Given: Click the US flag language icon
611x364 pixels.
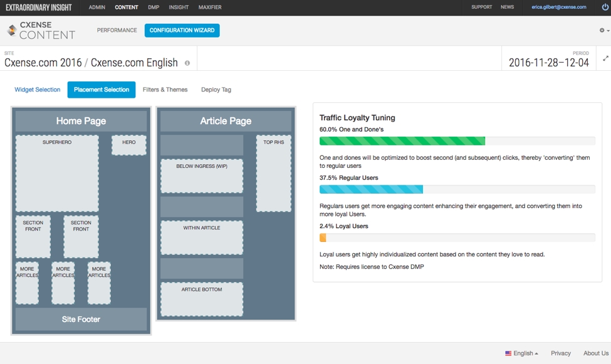Looking at the screenshot, I should [508, 353].
